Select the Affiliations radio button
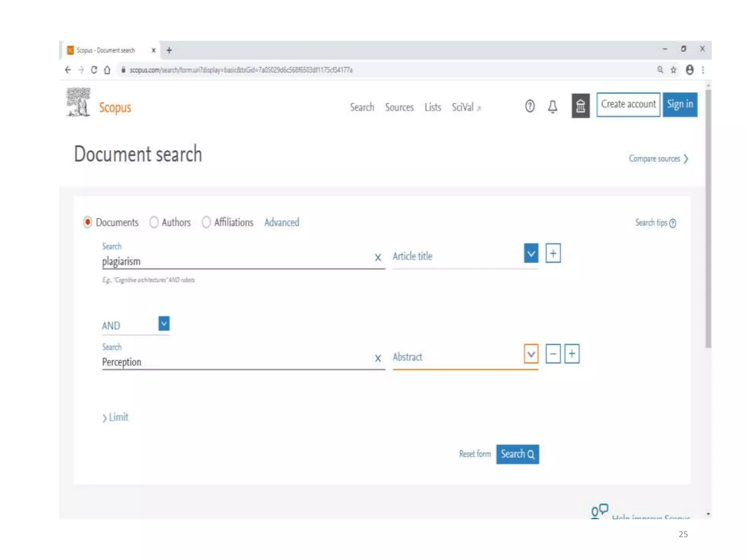 pos(206,222)
